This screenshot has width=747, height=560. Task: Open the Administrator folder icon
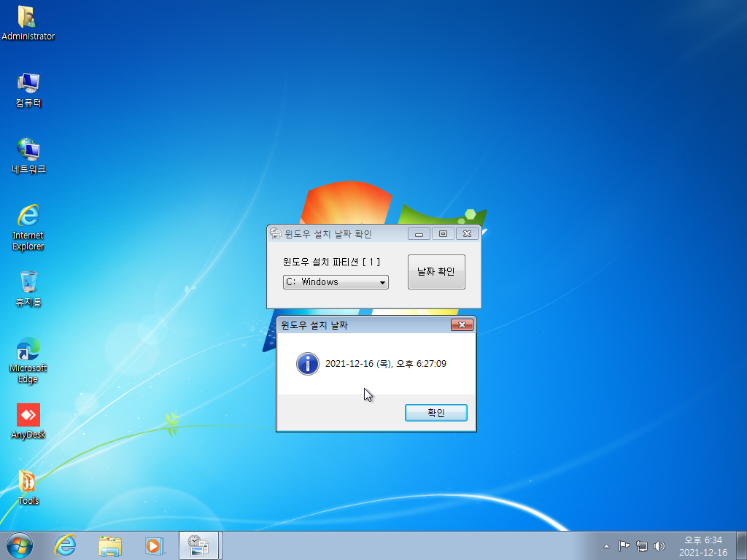tap(28, 23)
